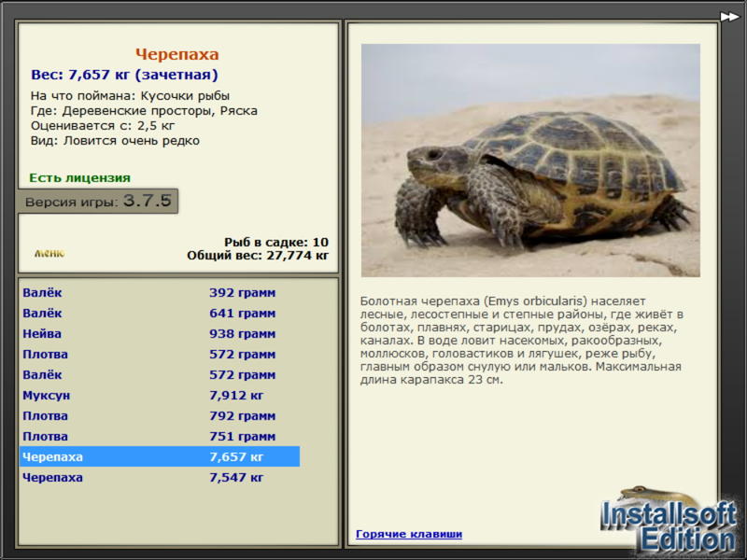747x560 pixels.
Task: Click the Есть лицензия status text
Action: 79,177
